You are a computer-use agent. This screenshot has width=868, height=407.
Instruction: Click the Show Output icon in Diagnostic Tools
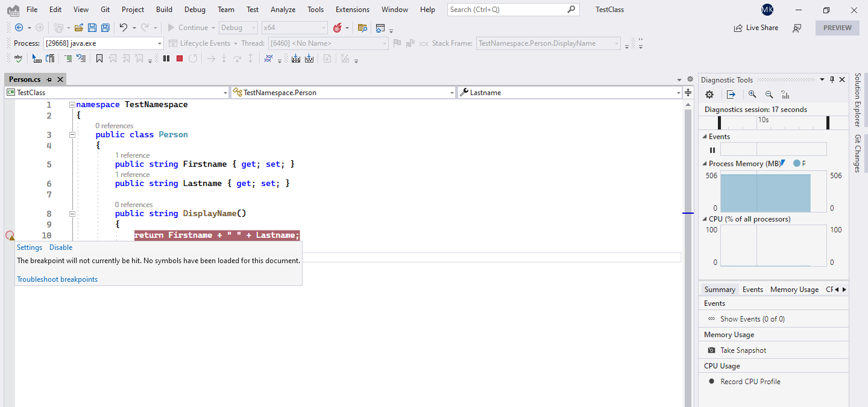click(729, 95)
